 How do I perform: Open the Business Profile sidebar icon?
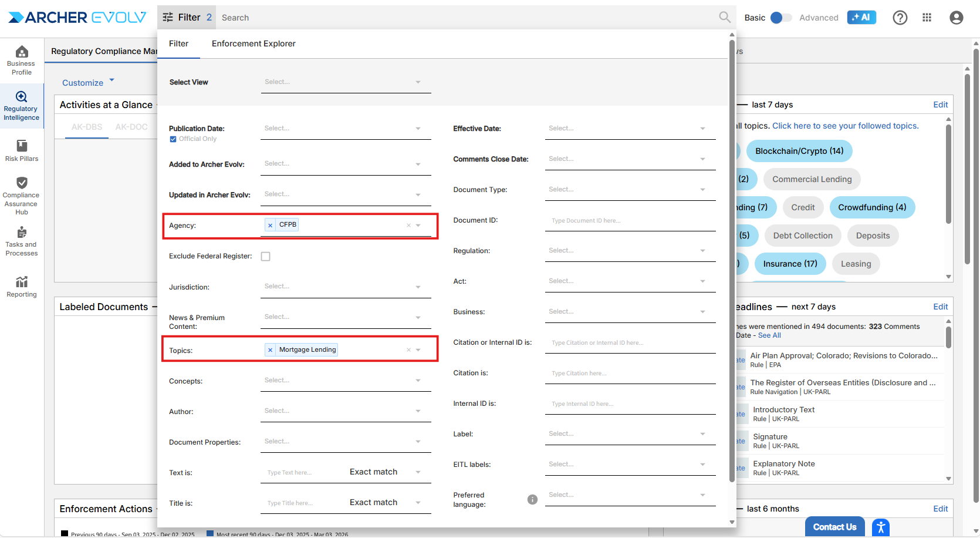click(22, 60)
